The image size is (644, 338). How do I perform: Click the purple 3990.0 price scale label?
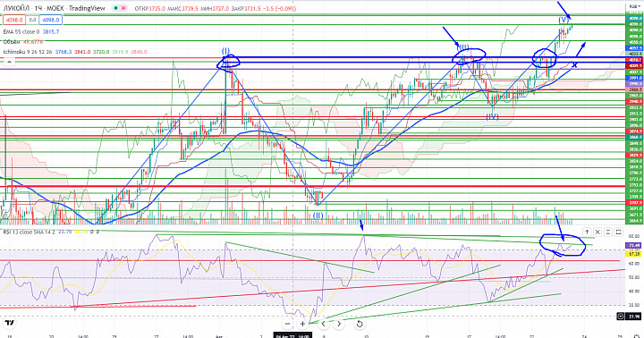click(633, 83)
